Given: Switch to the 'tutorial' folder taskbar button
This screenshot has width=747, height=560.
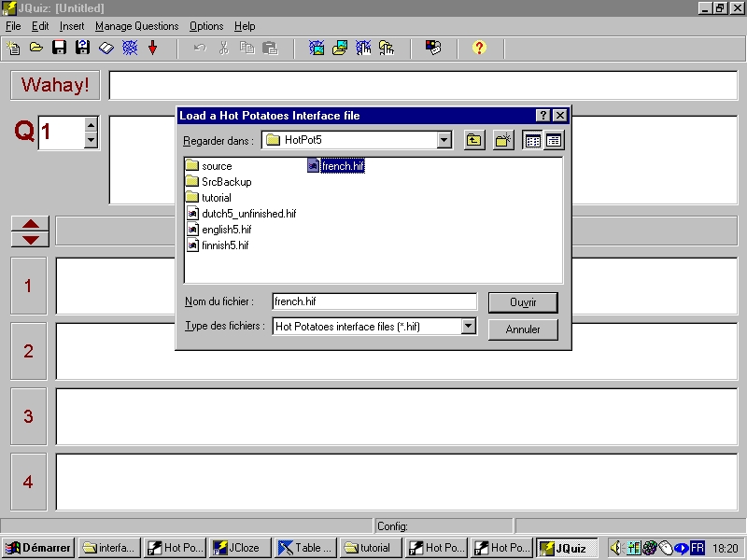Looking at the screenshot, I should tap(371, 548).
